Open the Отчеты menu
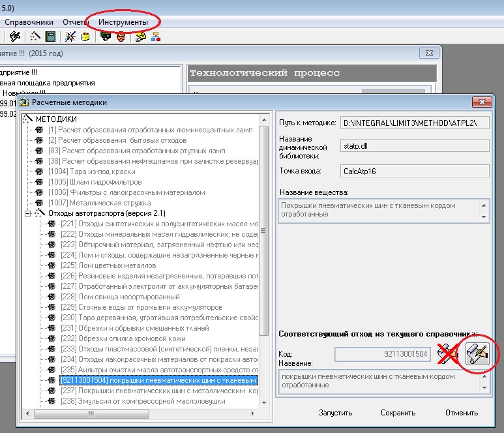The image size is (504, 433). (76, 22)
